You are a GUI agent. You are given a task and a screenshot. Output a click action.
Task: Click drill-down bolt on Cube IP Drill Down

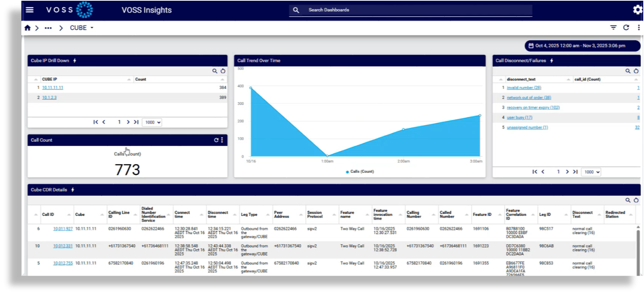point(75,60)
